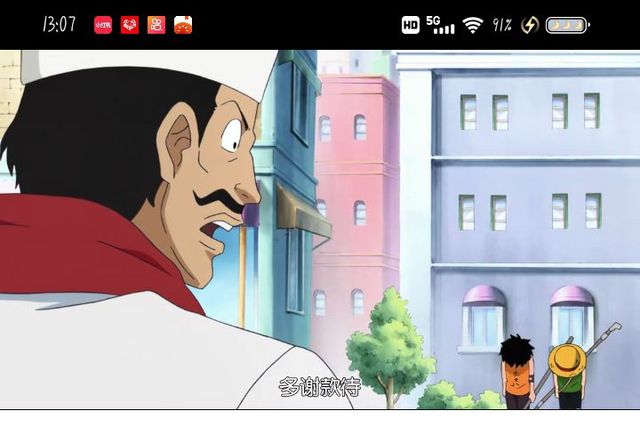640x427 pixels.
Task: Tap the third red notification icon
Action: click(156, 25)
